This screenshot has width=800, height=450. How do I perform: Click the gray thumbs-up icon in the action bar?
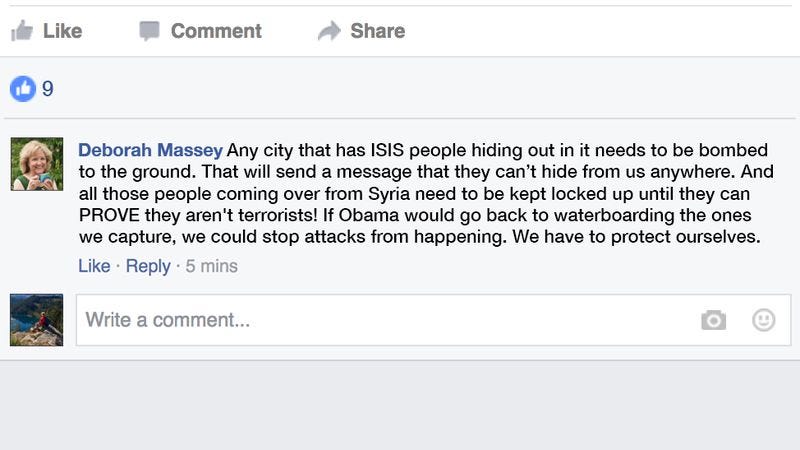click(x=22, y=31)
